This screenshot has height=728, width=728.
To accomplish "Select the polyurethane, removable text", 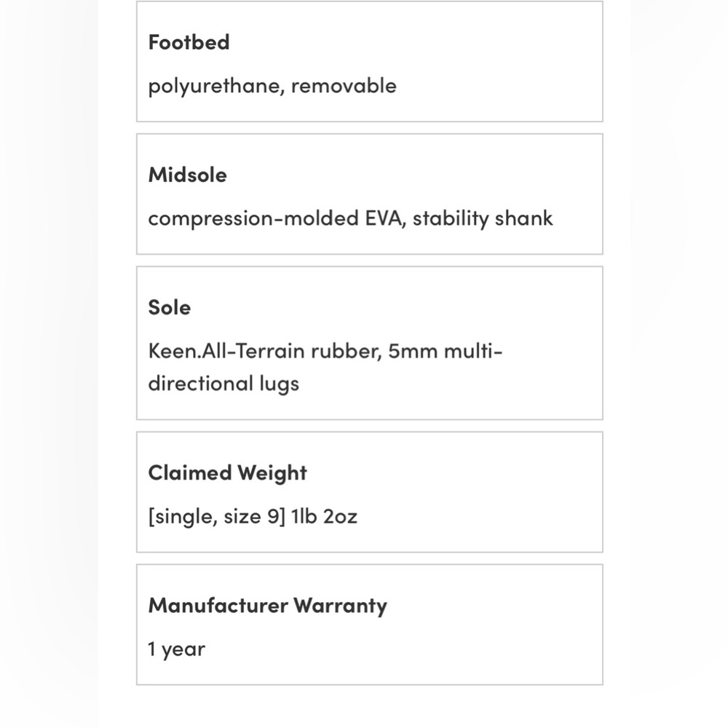I will (x=272, y=87).
